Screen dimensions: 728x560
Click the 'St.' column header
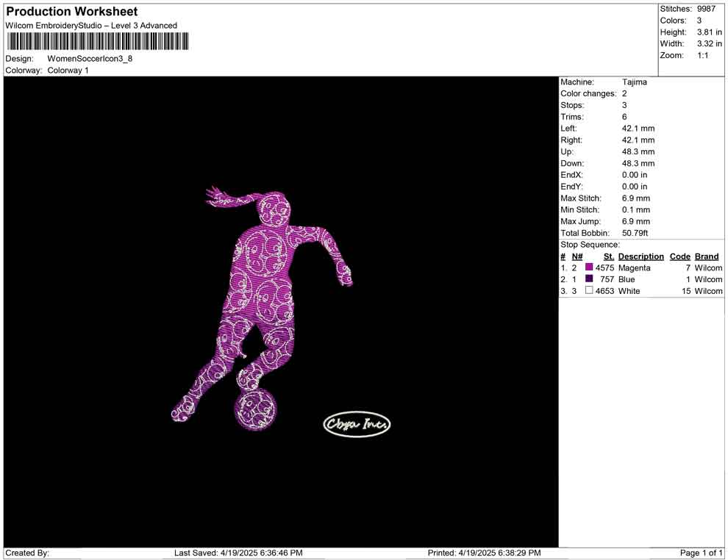(x=609, y=256)
